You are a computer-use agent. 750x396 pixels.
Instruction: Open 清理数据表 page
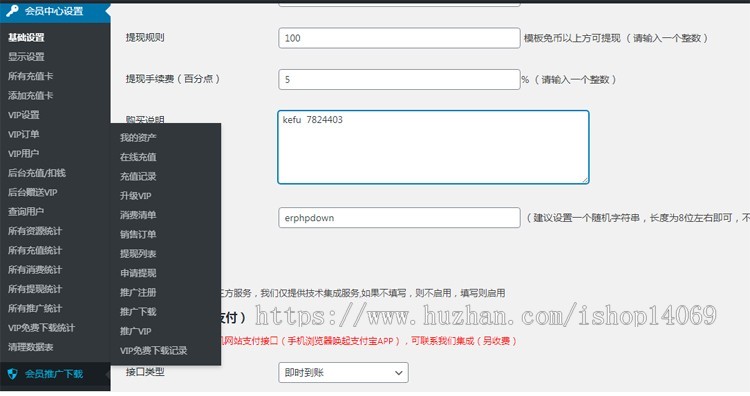click(31, 347)
